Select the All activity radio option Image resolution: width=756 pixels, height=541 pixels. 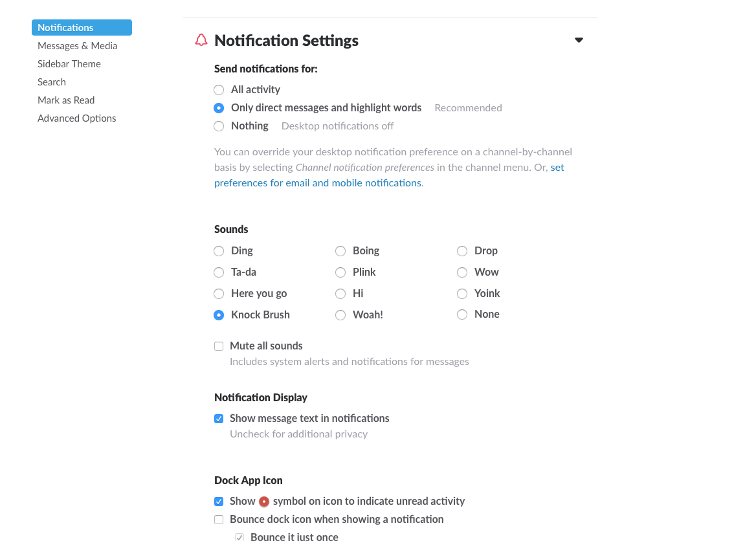(x=219, y=90)
